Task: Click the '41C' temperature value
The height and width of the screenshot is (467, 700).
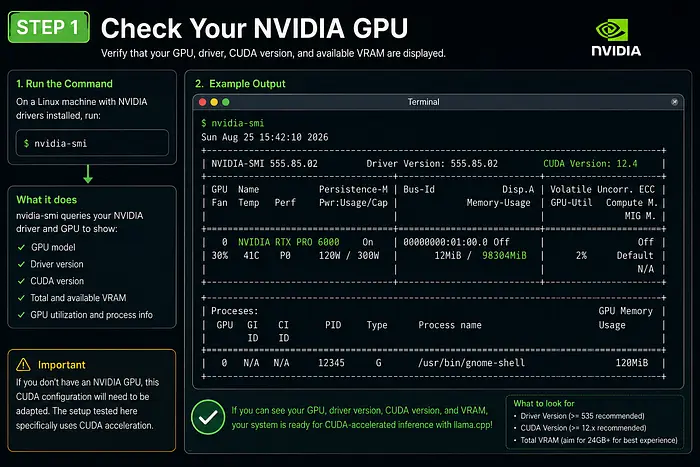Action: pos(251,255)
